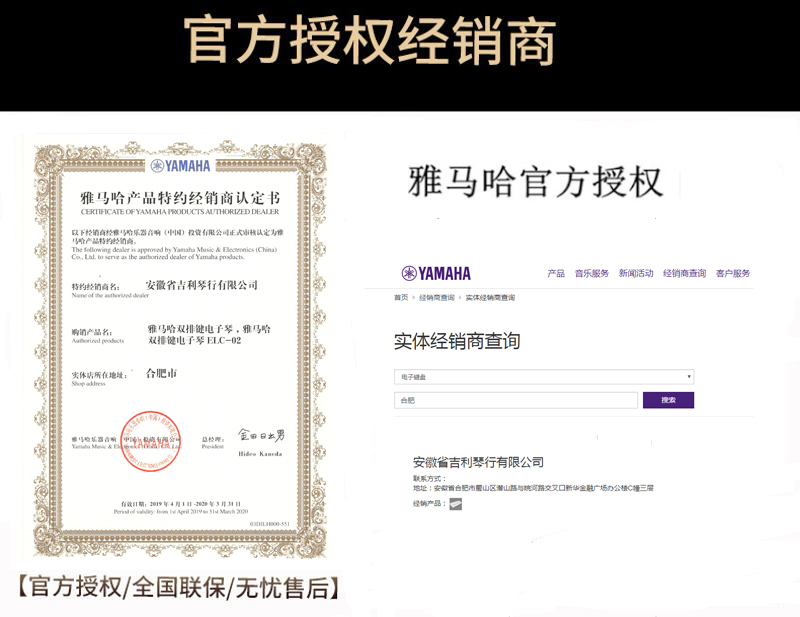Click the city search field containing 合肥
800x617 pixels.
coord(516,400)
